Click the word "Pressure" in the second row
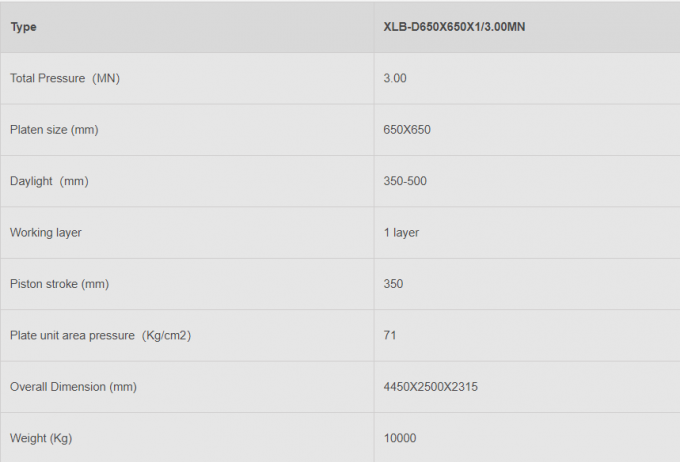The width and height of the screenshot is (680, 462). point(63,78)
